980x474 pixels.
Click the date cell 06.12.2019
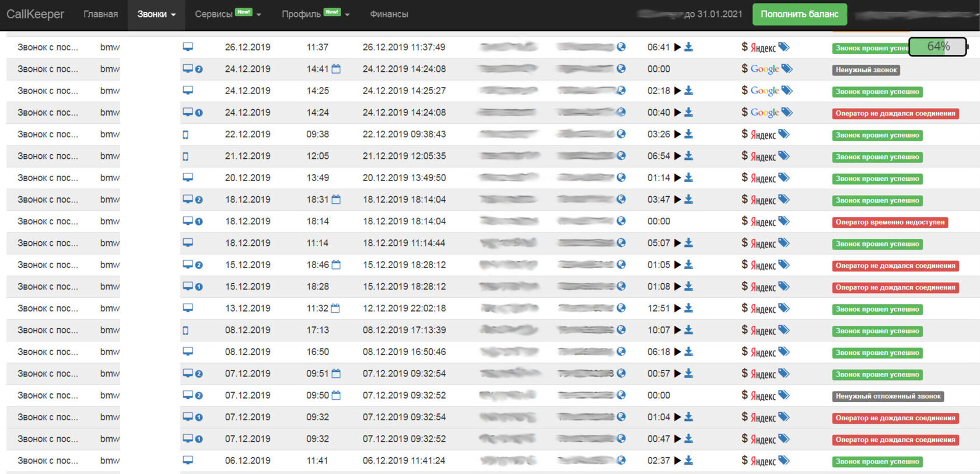pyautogui.click(x=248, y=461)
